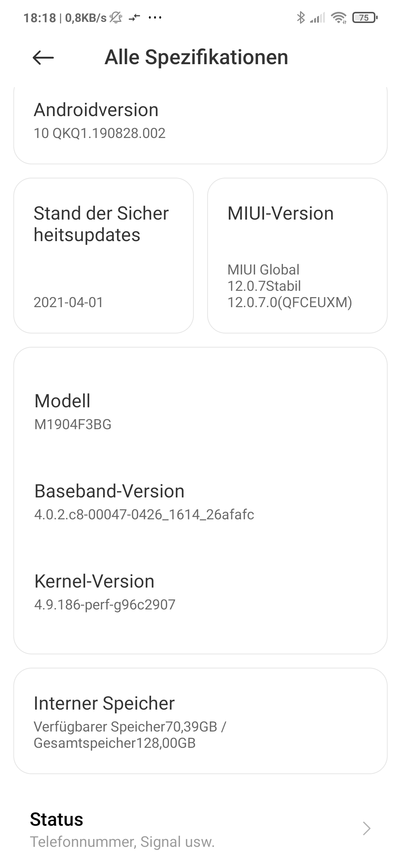Screen dimensions: 401x868
Task: Tap the mobile signal bars icon
Action: pos(317,17)
